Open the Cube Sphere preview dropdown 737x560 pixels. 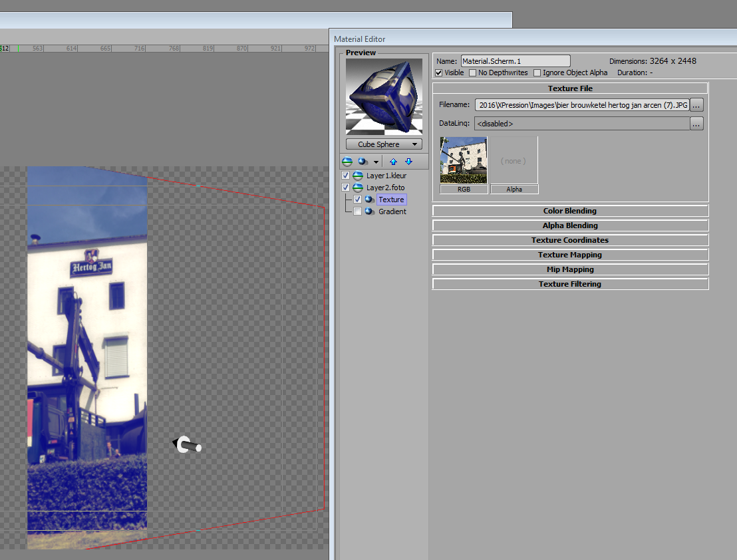pyautogui.click(x=384, y=144)
